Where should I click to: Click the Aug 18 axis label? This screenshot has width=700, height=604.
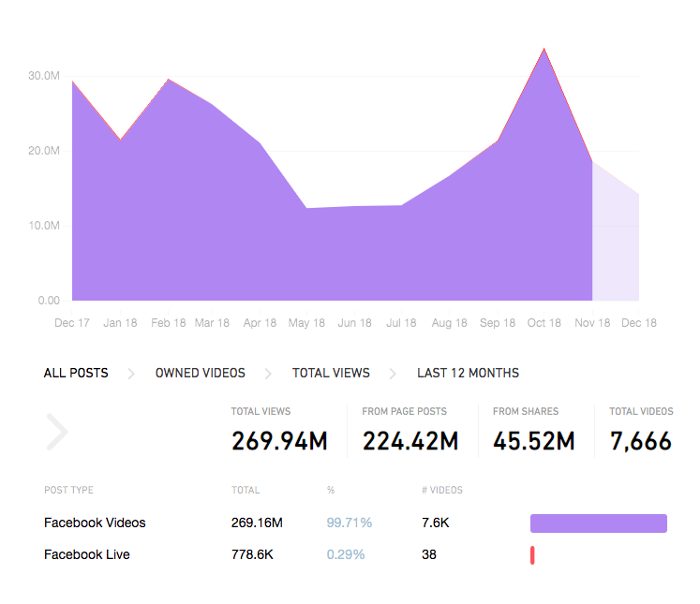pos(449,323)
